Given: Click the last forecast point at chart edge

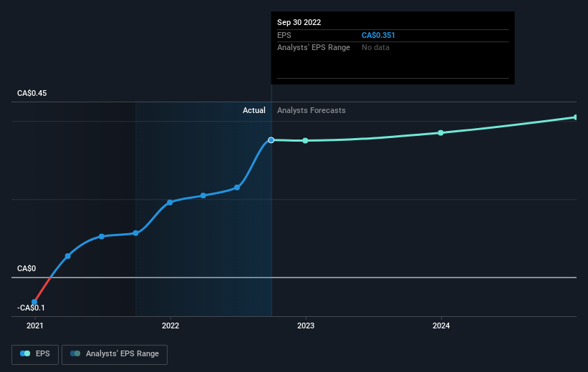Looking at the screenshot, I should click(575, 117).
